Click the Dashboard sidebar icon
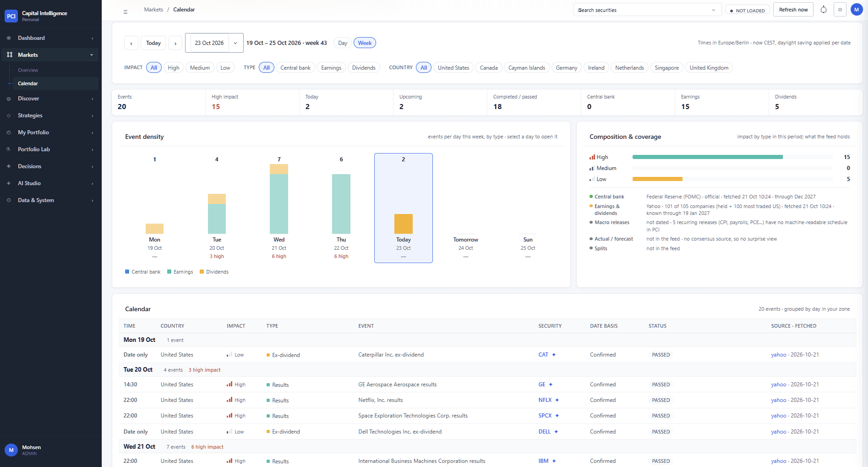868x467 pixels. pyautogui.click(x=9, y=38)
